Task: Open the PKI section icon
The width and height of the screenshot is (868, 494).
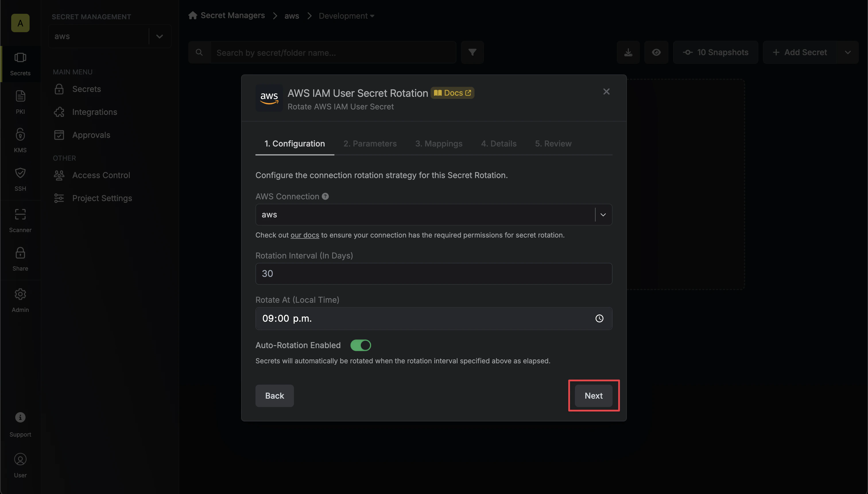Action: pos(20,102)
